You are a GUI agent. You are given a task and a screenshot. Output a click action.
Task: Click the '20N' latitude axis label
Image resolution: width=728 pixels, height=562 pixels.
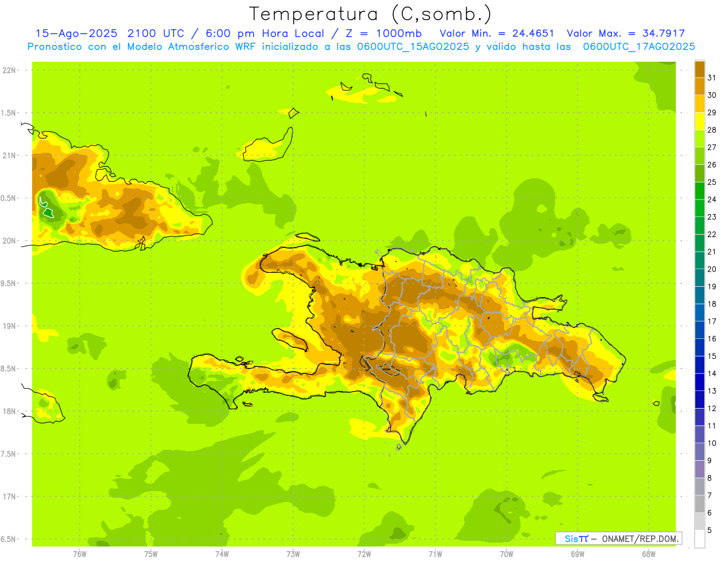pyautogui.click(x=9, y=241)
